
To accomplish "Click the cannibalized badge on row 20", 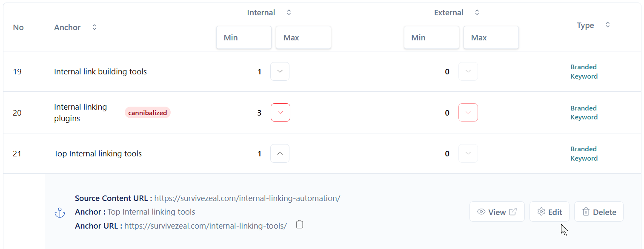I will (x=148, y=113).
